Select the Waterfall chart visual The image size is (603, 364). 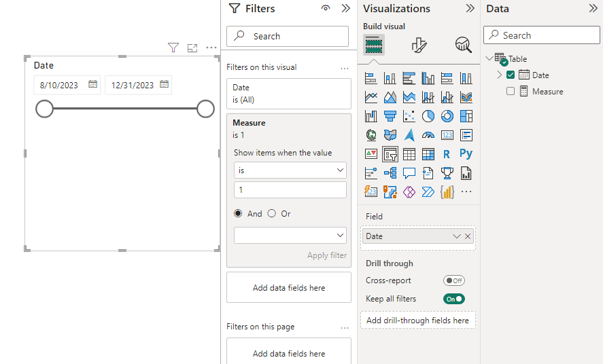(x=371, y=116)
